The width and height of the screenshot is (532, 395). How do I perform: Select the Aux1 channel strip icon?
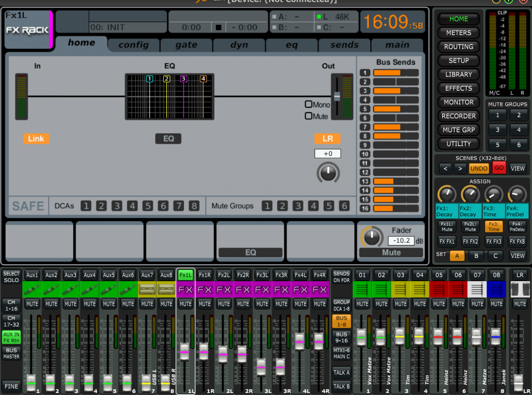pos(32,289)
